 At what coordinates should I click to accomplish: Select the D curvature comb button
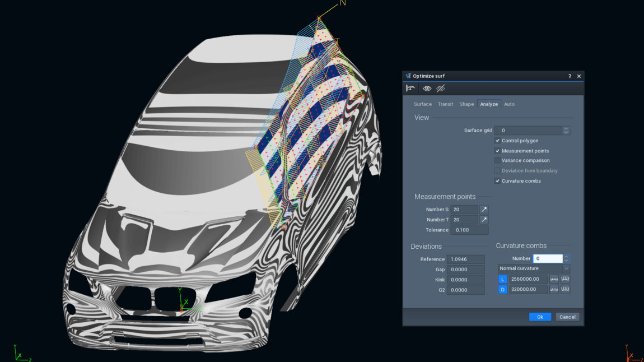pyautogui.click(x=502, y=289)
